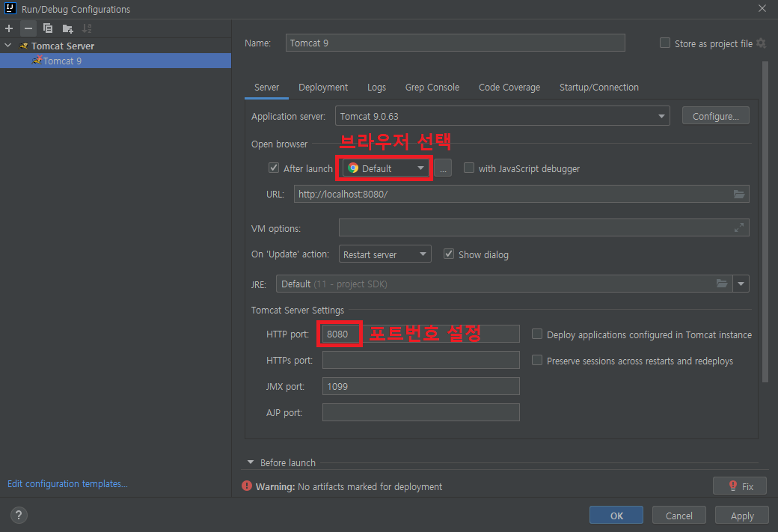The image size is (778, 532).
Task: Click the IntelliJ logo in the title bar
Action: click(10, 8)
